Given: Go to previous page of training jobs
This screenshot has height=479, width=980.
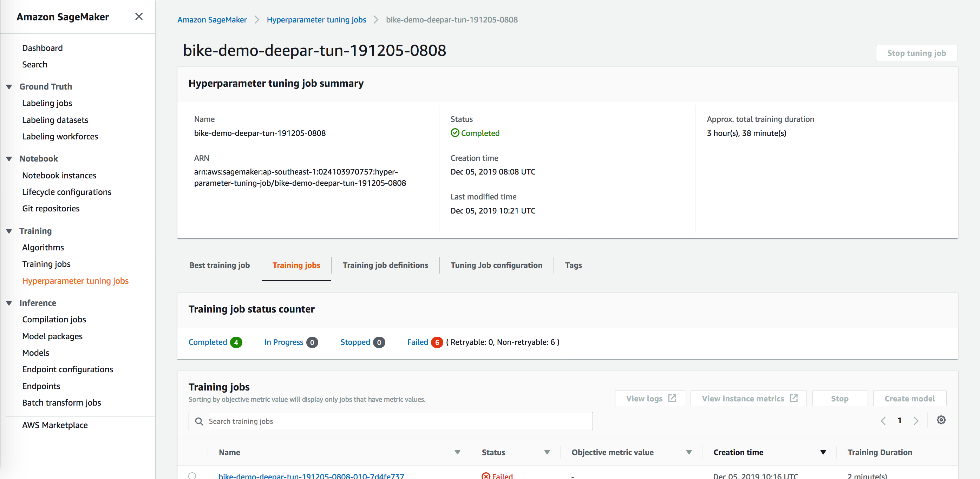Looking at the screenshot, I should click(883, 420).
